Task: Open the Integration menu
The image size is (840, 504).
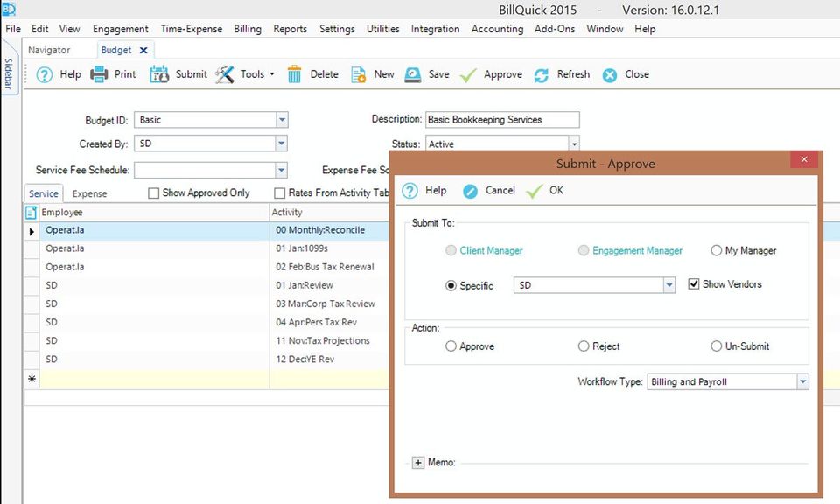Action: coord(435,29)
